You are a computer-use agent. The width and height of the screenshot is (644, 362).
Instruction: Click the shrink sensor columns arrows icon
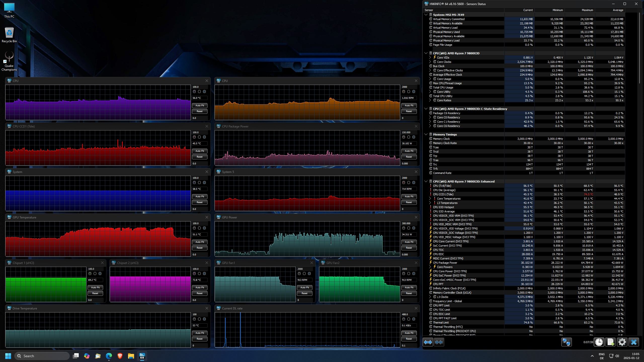(439, 342)
